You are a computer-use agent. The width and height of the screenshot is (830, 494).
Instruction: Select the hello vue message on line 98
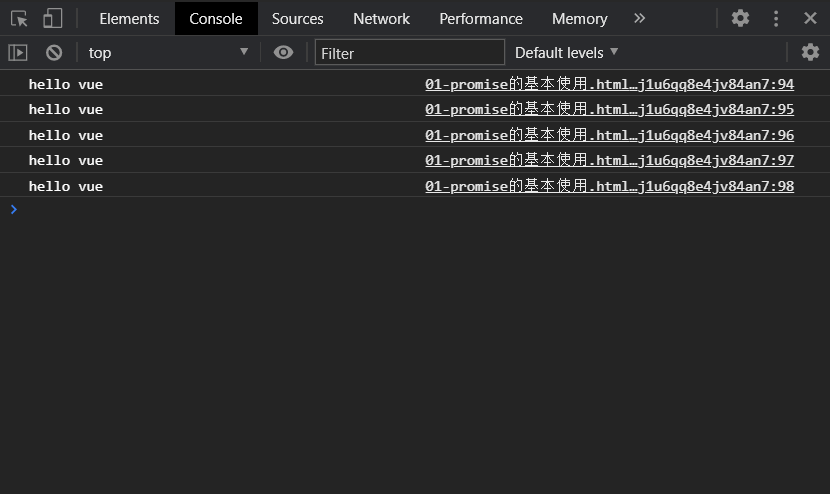(66, 186)
